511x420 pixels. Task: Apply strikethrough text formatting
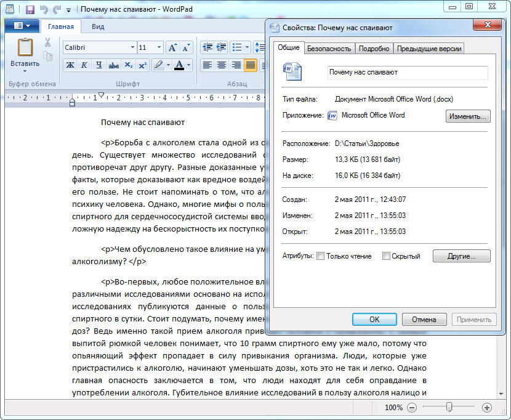pyautogui.click(x=113, y=65)
